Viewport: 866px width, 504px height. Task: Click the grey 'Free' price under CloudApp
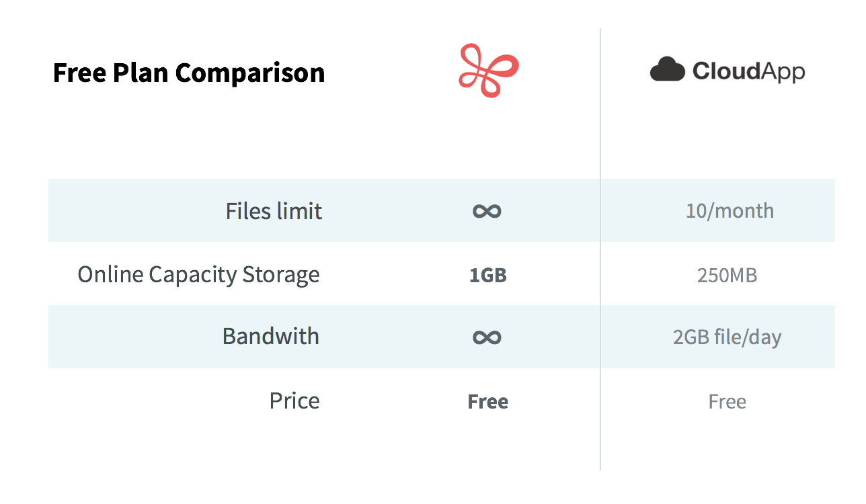[727, 402]
